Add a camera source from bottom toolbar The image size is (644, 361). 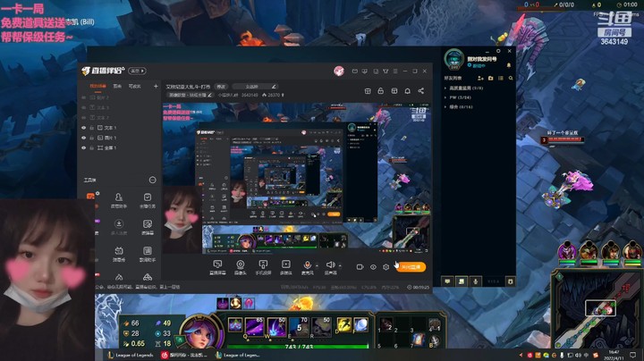pos(241,267)
